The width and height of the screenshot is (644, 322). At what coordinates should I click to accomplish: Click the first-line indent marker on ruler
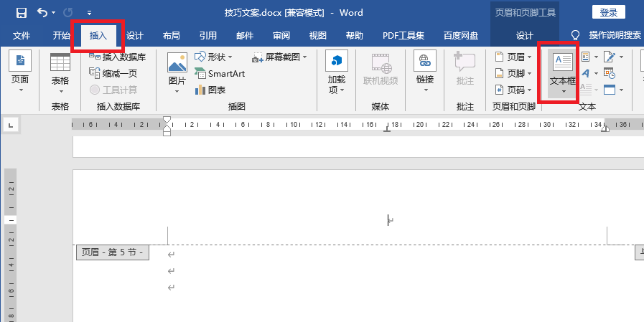tap(167, 120)
